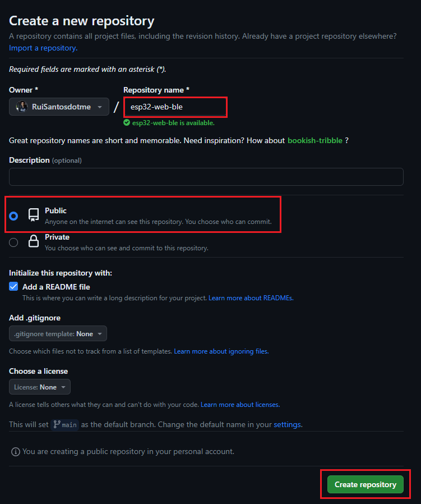Click the green availability check mark

tap(128, 122)
